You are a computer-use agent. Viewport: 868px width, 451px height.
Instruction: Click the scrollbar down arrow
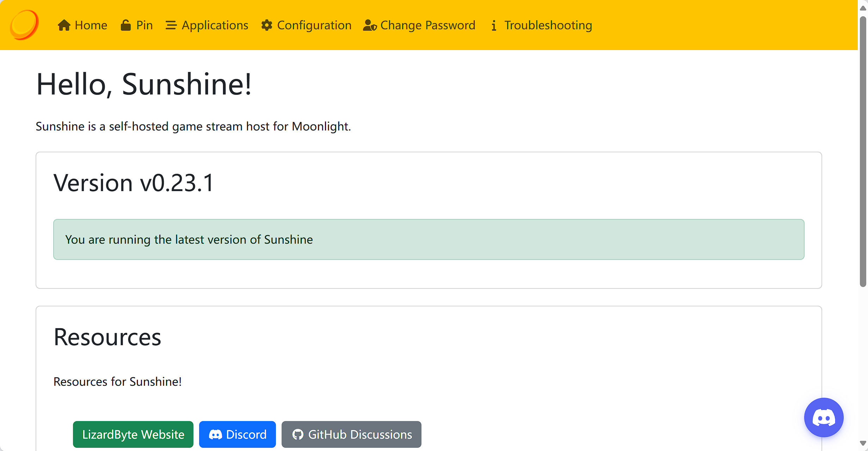(x=862, y=443)
